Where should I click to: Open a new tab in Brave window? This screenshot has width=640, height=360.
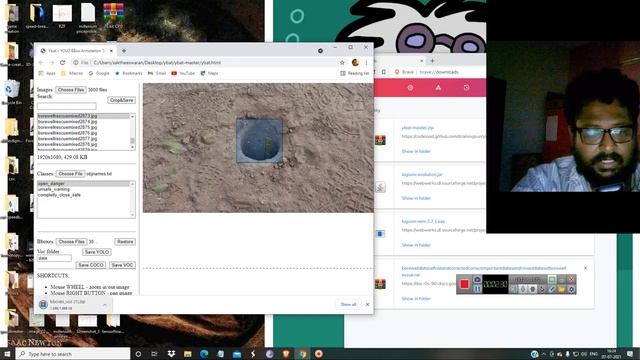[432, 61]
